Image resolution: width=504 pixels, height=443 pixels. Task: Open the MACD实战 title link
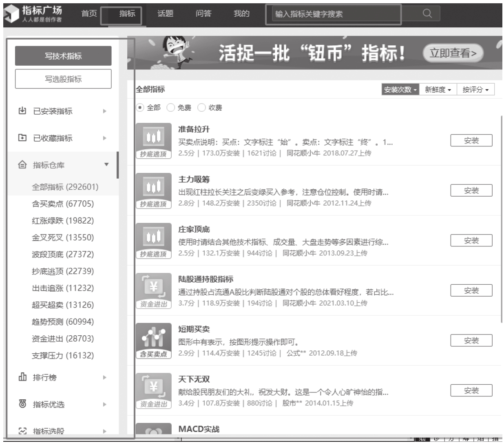click(199, 429)
